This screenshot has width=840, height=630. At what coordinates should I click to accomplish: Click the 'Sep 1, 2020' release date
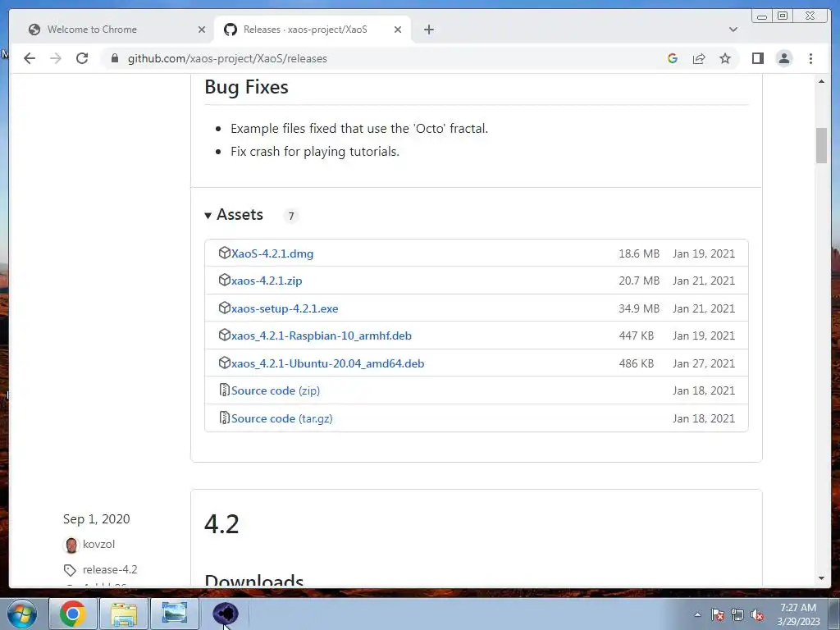coord(97,519)
